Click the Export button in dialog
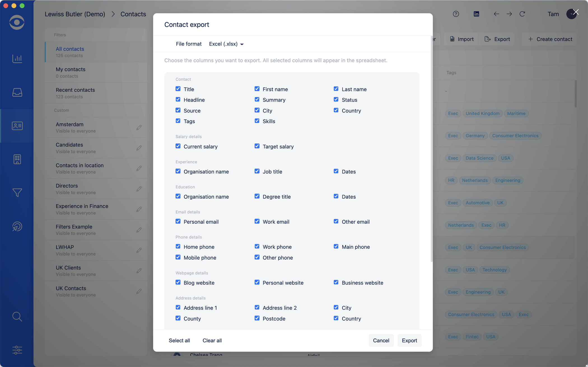588x367 pixels. tap(409, 340)
